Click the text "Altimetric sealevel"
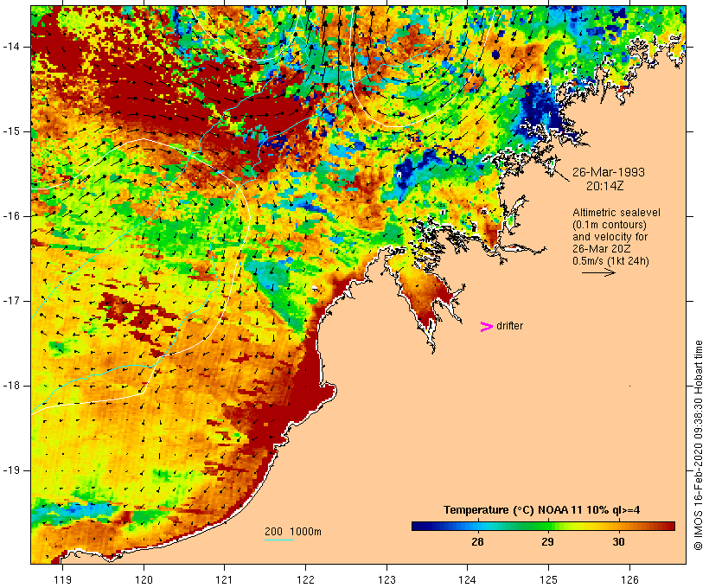Screen dimensions: 709x588 pos(616,213)
